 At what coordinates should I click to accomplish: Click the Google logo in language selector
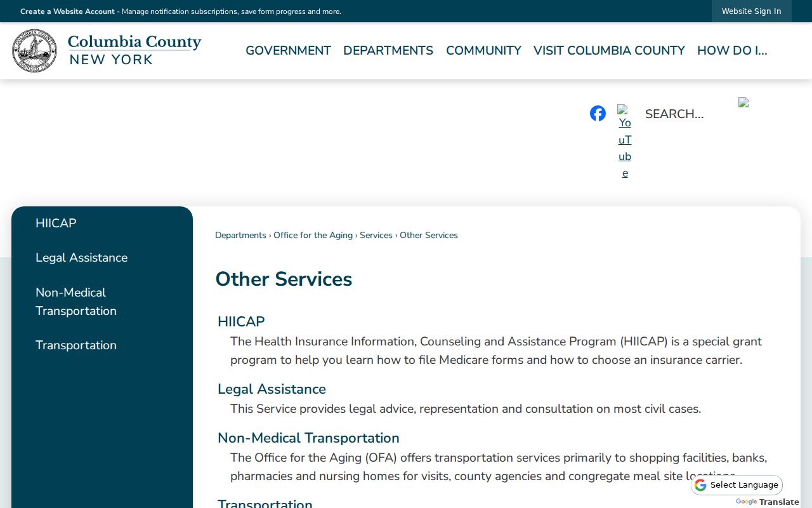(700, 485)
